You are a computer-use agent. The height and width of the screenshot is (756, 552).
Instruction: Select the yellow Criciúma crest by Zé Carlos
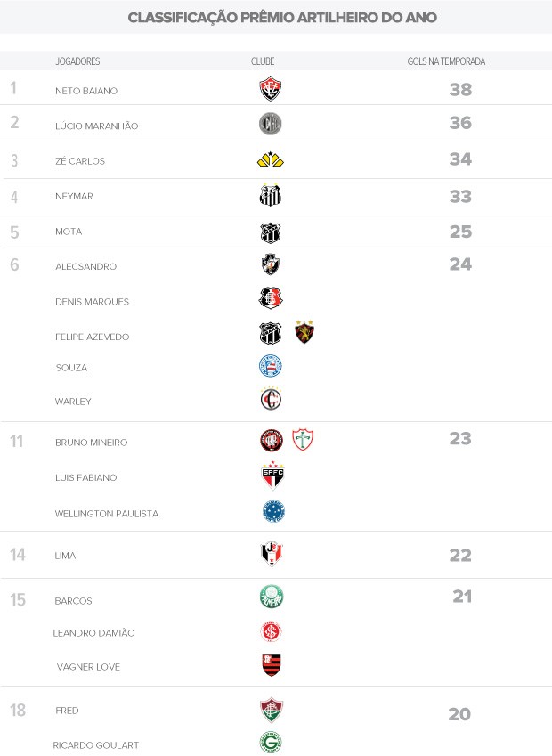point(271,159)
